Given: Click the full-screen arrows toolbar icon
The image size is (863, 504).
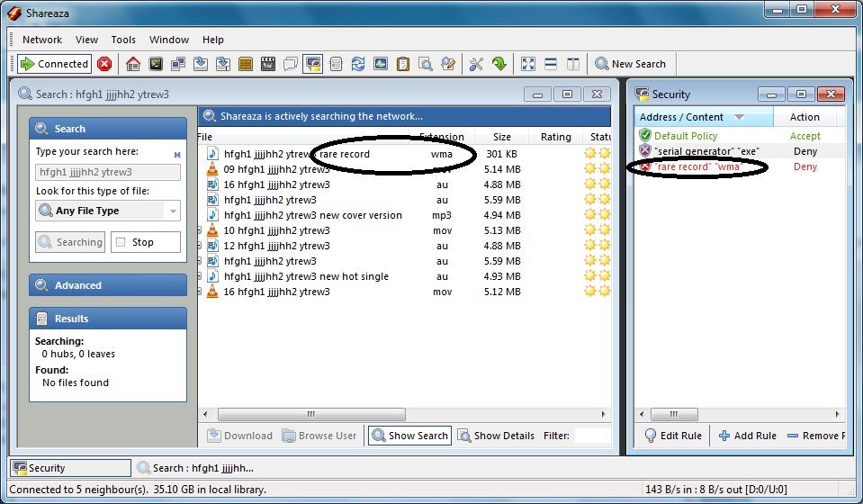Looking at the screenshot, I should tap(528, 64).
